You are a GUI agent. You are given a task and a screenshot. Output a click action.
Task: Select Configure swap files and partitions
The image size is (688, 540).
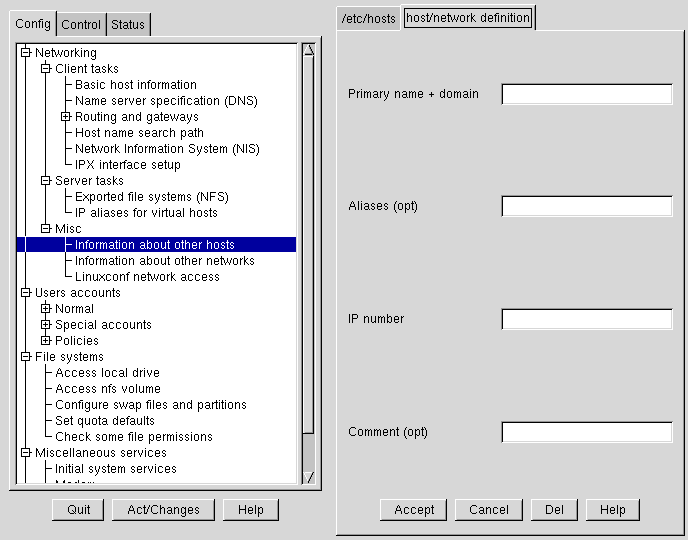[x=151, y=405]
